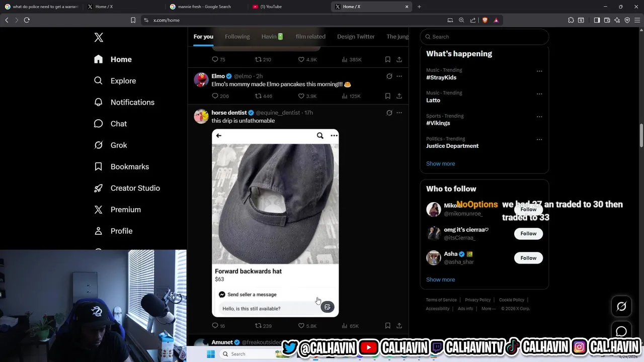Open Privacy Policy link
Screen dimensions: 644x362
(477, 300)
